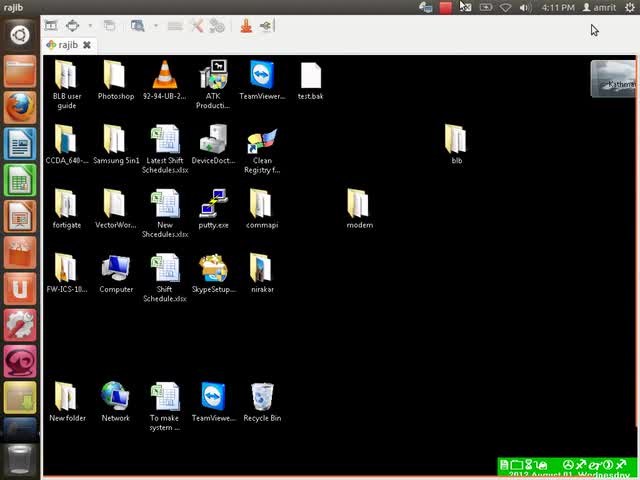Open the scaled mode options dropdown arrow

pos(156,26)
